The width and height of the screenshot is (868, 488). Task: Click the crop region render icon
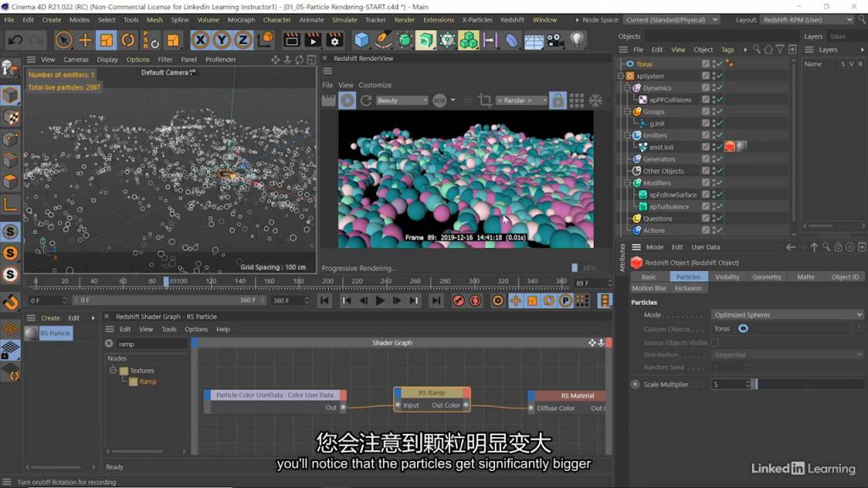(x=485, y=101)
